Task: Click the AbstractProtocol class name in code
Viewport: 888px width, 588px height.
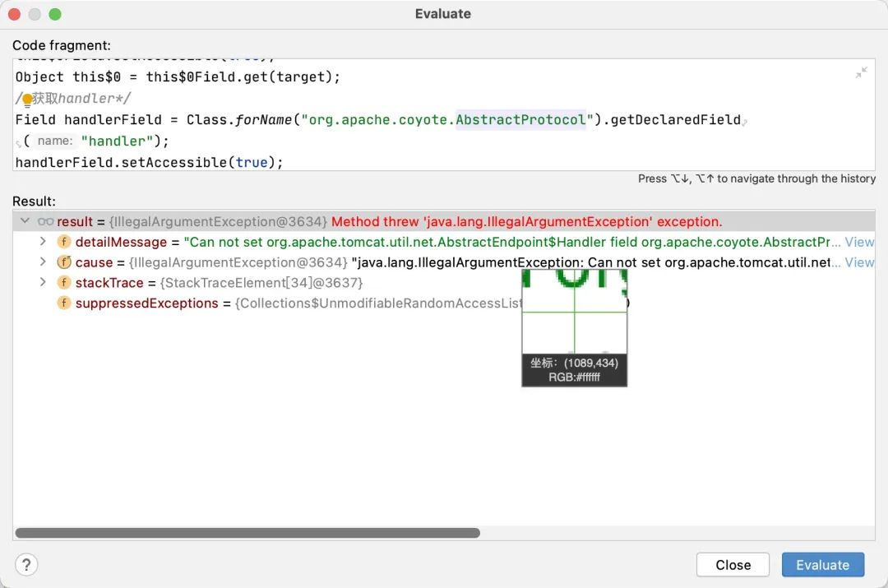Action: coord(520,119)
